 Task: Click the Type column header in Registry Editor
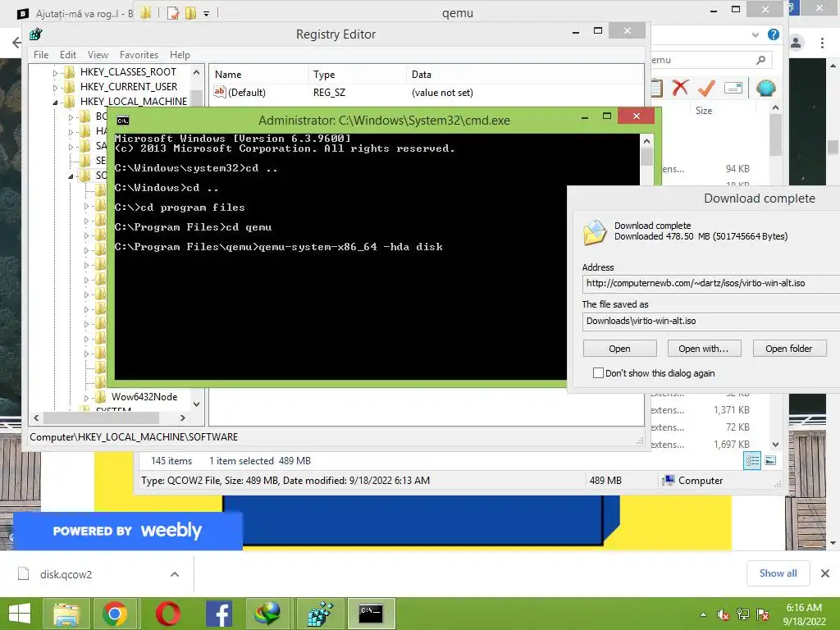(357, 75)
